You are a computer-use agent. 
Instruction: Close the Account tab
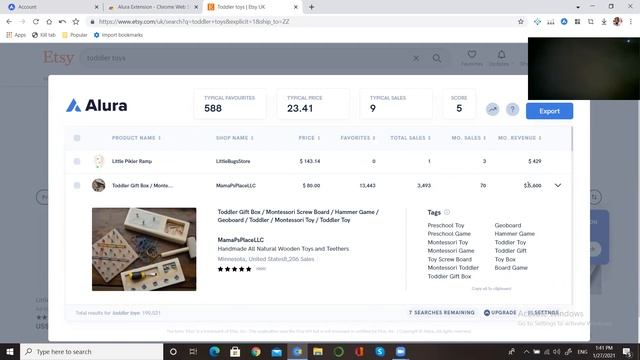click(x=96, y=7)
